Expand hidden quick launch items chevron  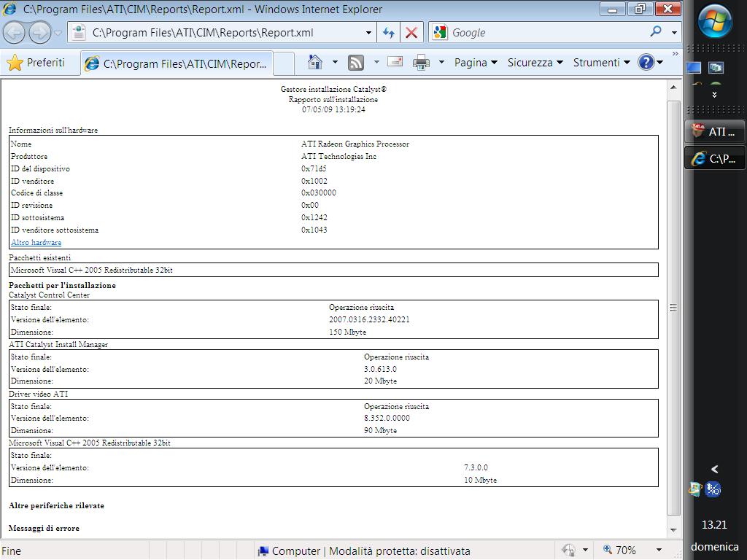pyautogui.click(x=714, y=95)
